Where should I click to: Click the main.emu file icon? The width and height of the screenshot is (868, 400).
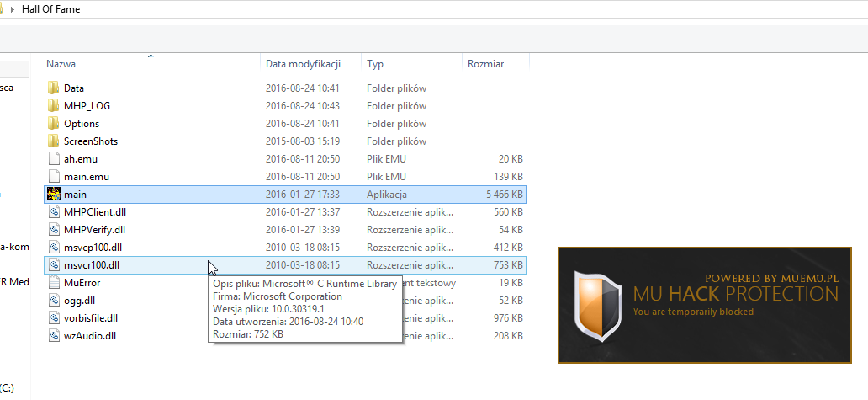[x=53, y=176]
